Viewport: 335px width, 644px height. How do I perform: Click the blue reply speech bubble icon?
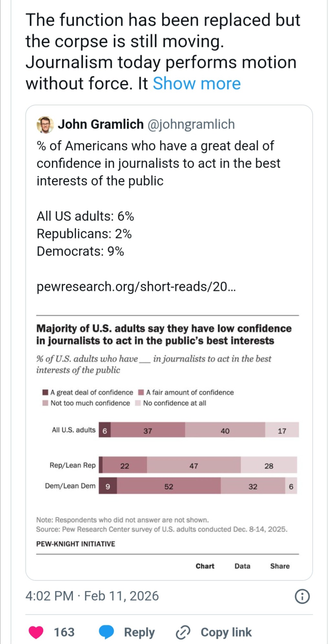coord(106,632)
